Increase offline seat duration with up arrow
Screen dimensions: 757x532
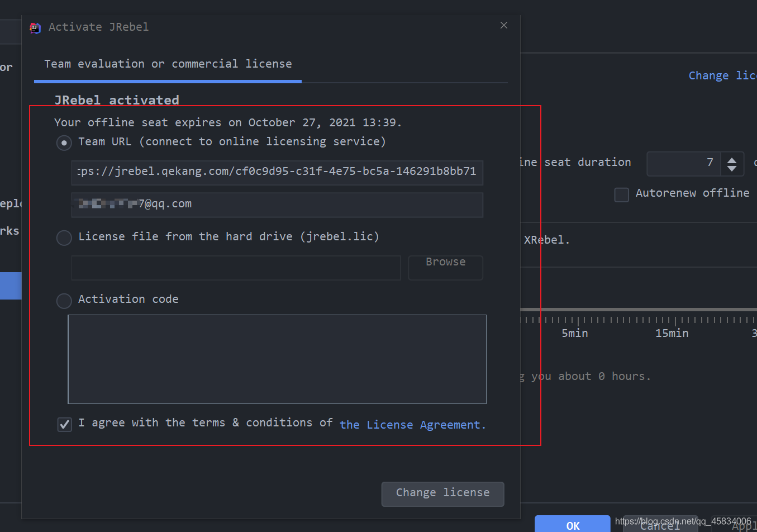[732, 159]
